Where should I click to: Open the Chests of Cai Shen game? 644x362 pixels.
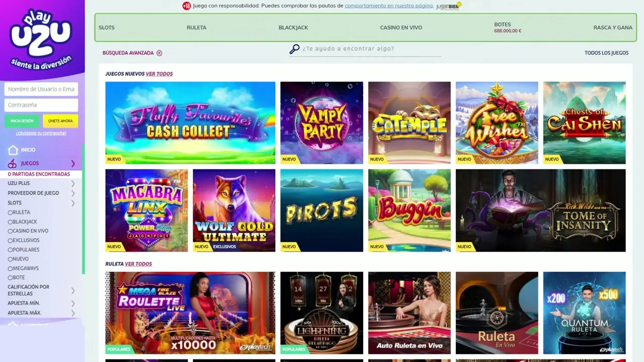pyautogui.click(x=585, y=123)
